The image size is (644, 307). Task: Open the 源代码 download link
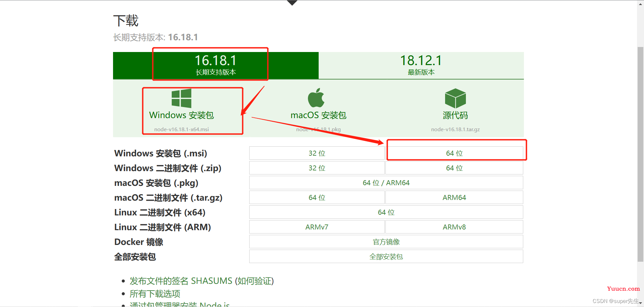[x=455, y=115]
